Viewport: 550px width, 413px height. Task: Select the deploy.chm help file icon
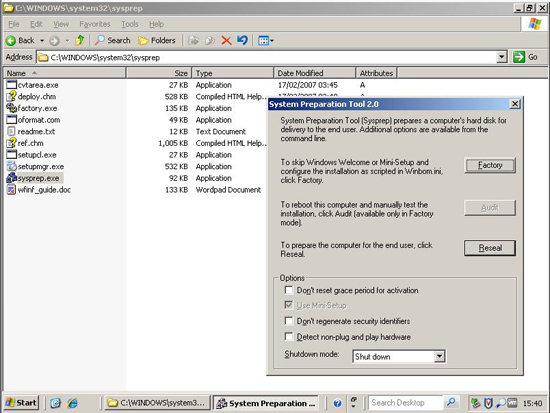(12, 96)
